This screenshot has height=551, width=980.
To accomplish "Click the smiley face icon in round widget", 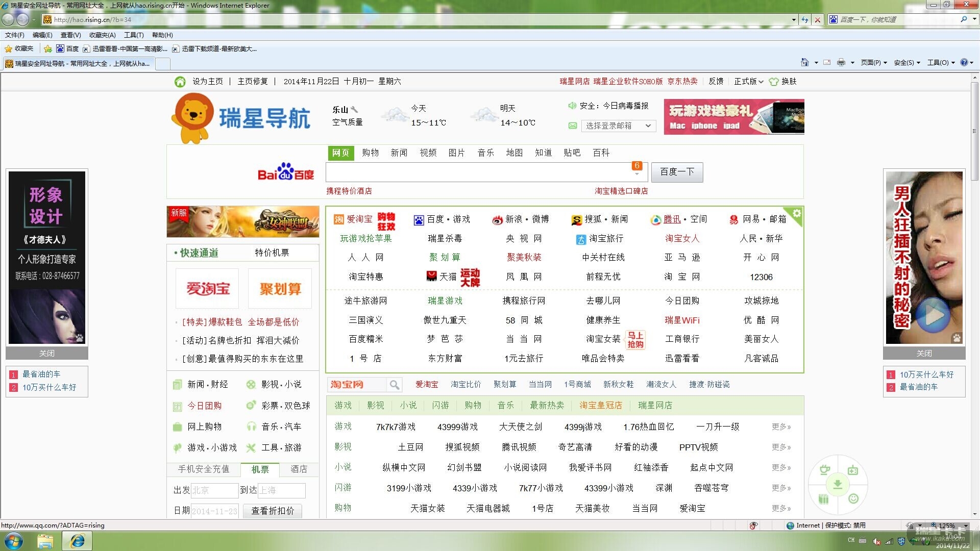I will tap(853, 498).
